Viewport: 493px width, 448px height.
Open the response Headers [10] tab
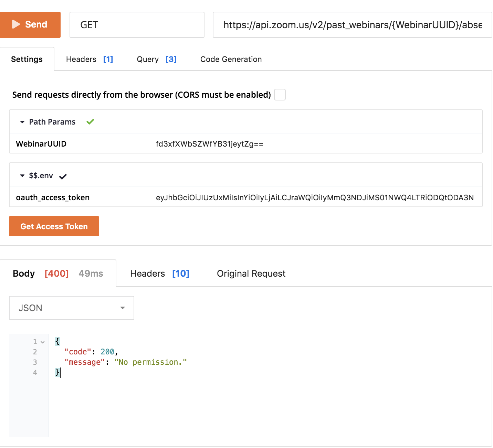point(160,274)
